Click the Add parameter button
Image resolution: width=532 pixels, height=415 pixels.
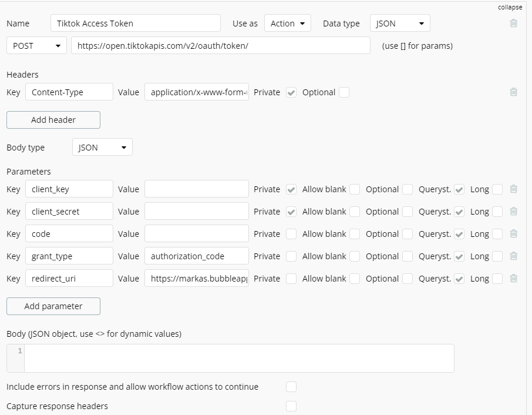[53, 306]
